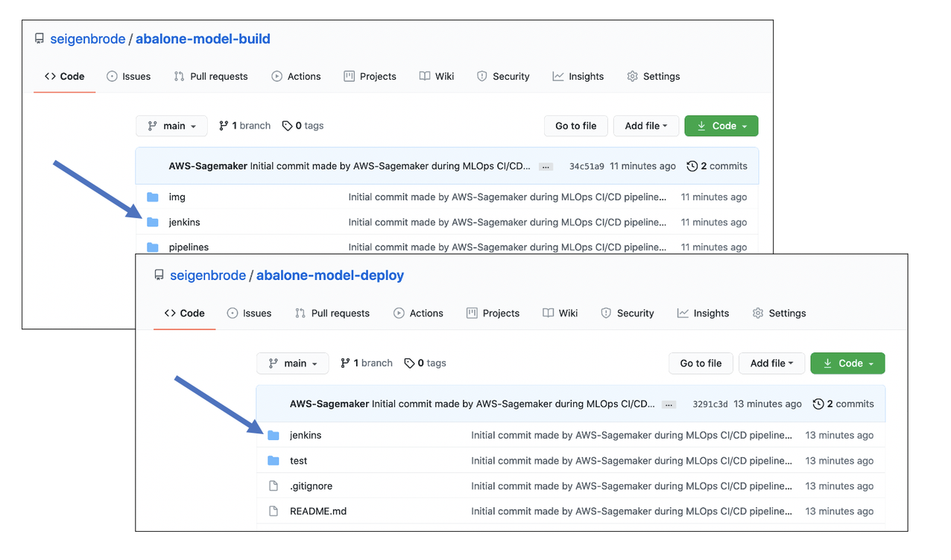Screen dimensions: 951x560
Task: Open README.md file in abalone-model-deploy
Action: [x=318, y=512]
